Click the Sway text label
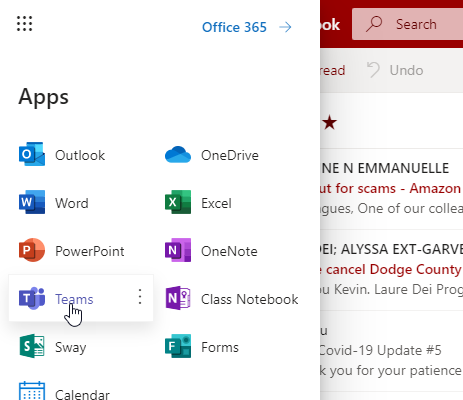The height and width of the screenshot is (400, 463). 71,348
